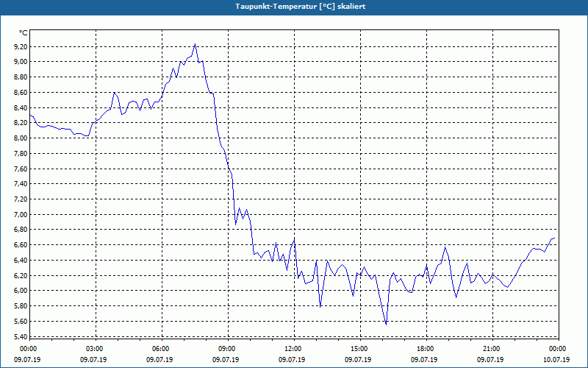The width and height of the screenshot is (588, 368).
Task: Select the 9,20 y-axis value
Action: 21,47
